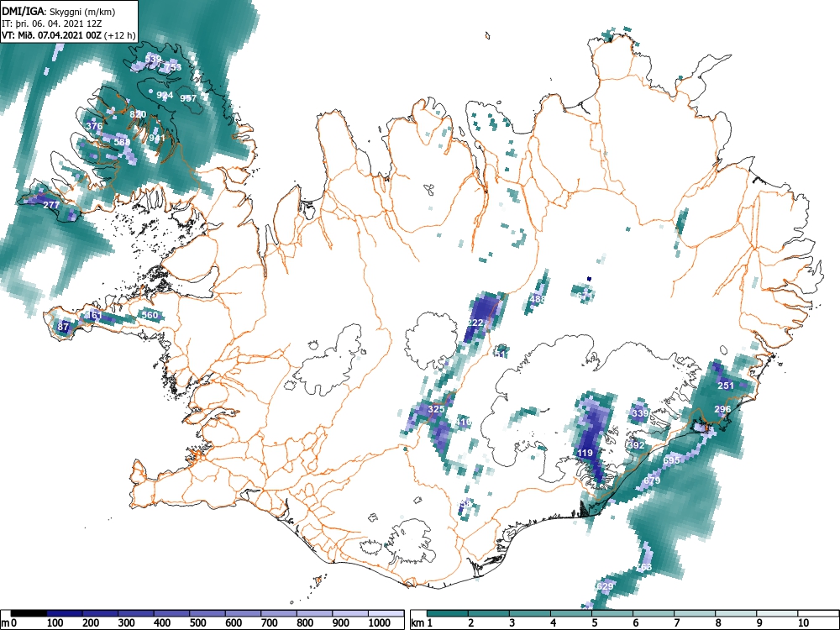This screenshot has height=630, width=840.
Task: Pick the 2–3 km teal legend swatch
Action: click(489, 613)
